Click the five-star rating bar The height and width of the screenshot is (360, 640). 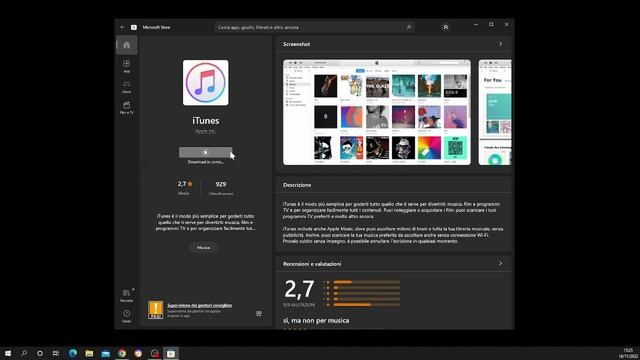(x=367, y=282)
